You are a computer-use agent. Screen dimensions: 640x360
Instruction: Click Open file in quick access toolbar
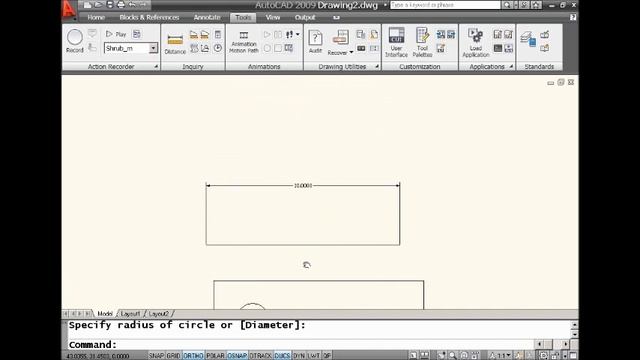coord(98,5)
